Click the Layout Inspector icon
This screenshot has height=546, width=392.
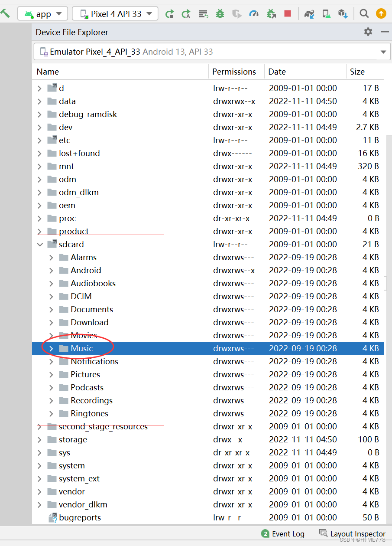coord(323,533)
